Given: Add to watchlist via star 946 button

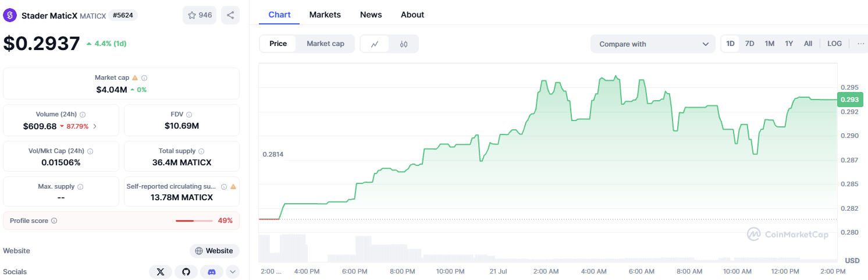Looking at the screenshot, I should [200, 15].
